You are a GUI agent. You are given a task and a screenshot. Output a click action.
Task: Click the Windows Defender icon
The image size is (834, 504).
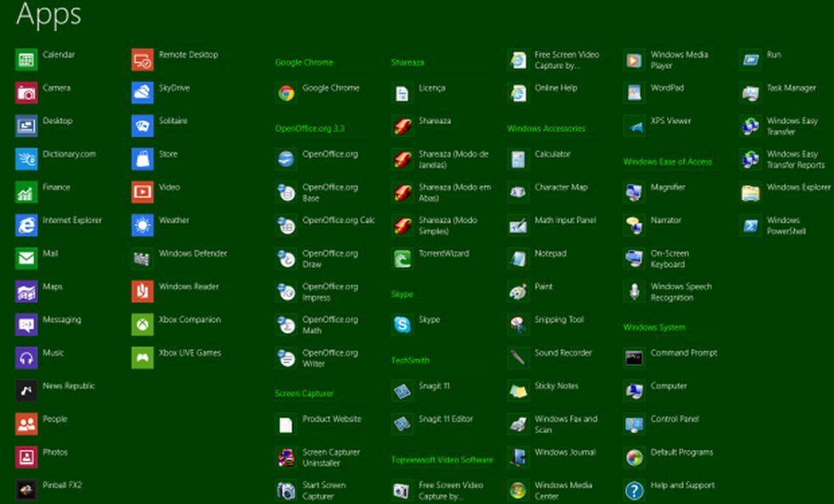(142, 258)
